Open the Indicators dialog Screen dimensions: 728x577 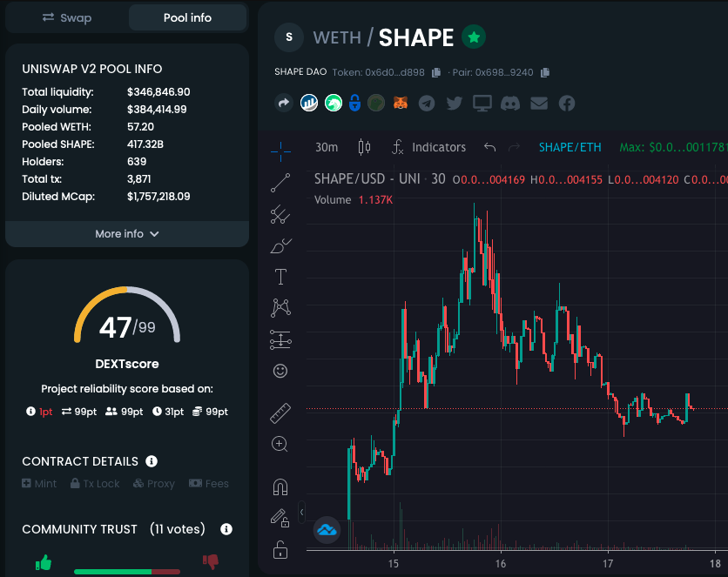coord(430,147)
